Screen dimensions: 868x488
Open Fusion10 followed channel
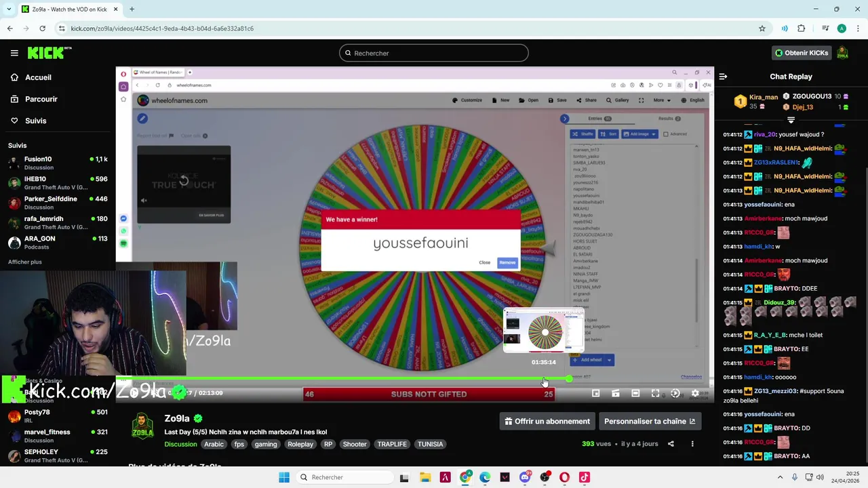click(x=58, y=163)
